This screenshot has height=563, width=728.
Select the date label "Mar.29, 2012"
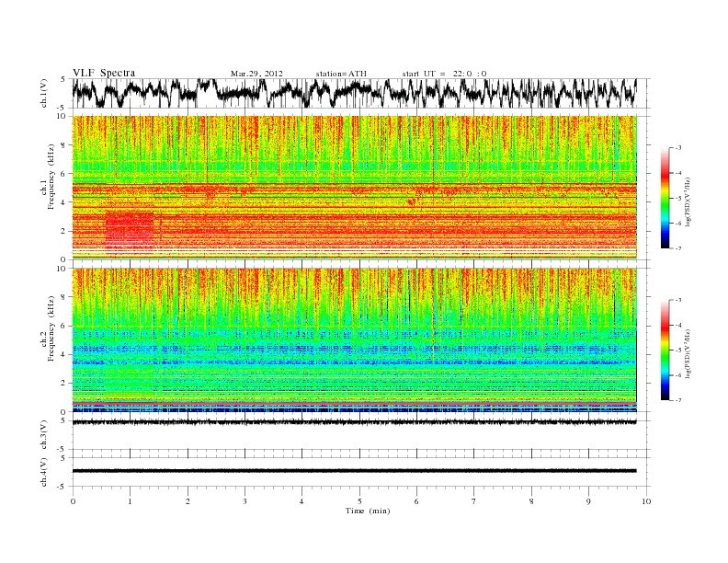(256, 74)
